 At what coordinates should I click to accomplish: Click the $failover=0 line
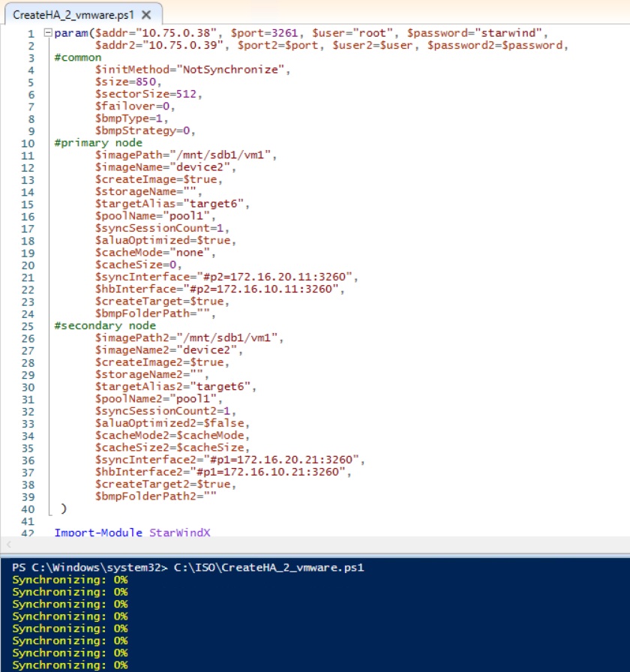[x=135, y=106]
